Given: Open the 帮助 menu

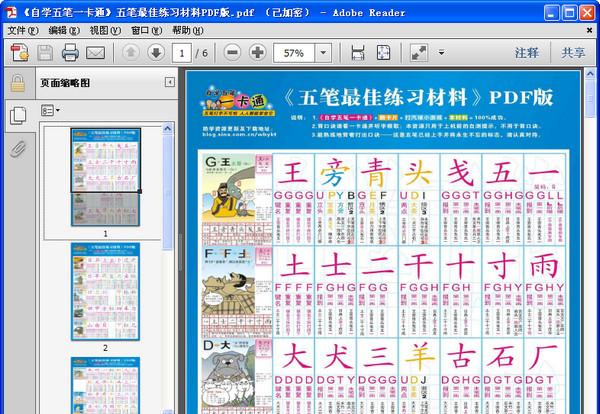Looking at the screenshot, I should pyautogui.click(x=188, y=31).
